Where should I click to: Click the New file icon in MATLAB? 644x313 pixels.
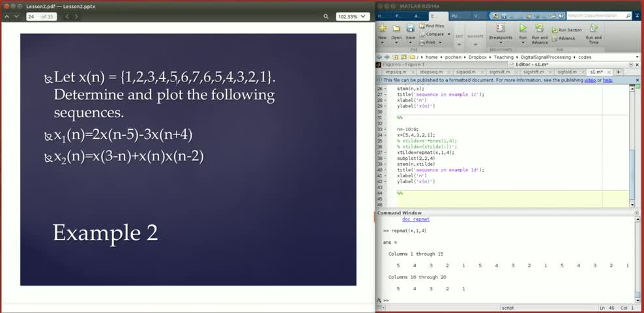click(383, 28)
